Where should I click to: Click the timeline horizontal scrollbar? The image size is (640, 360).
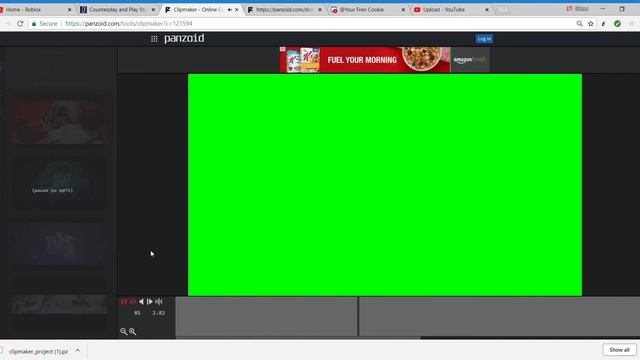[298, 338]
